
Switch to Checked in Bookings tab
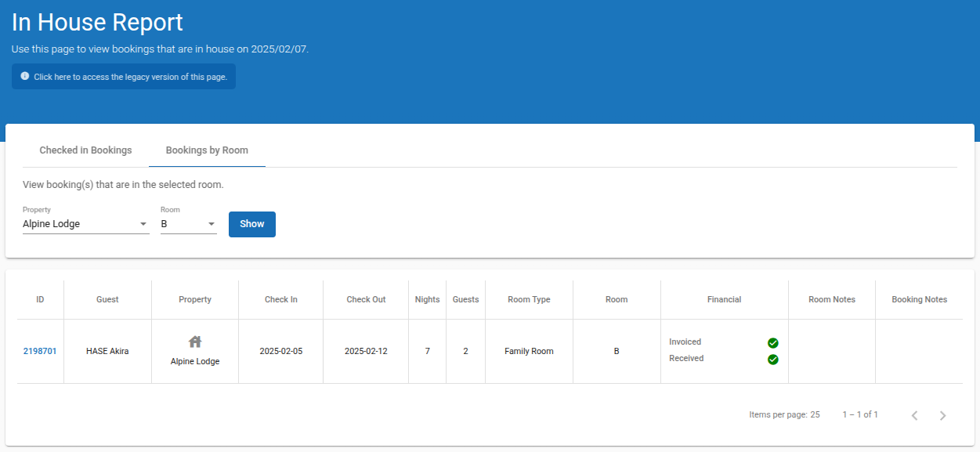(85, 150)
